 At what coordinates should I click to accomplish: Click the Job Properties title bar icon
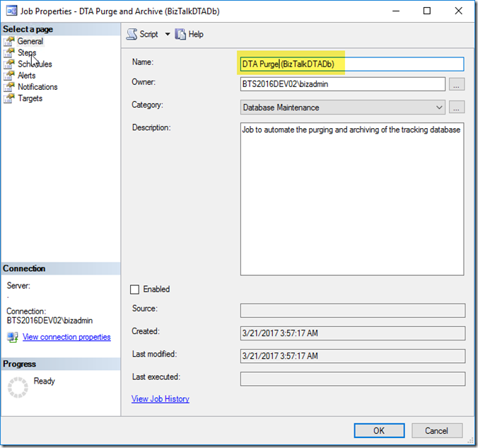pyautogui.click(x=11, y=11)
